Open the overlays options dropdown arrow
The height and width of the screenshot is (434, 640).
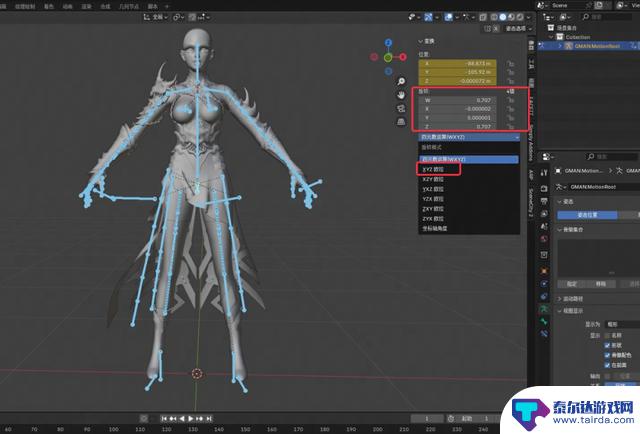click(457, 18)
